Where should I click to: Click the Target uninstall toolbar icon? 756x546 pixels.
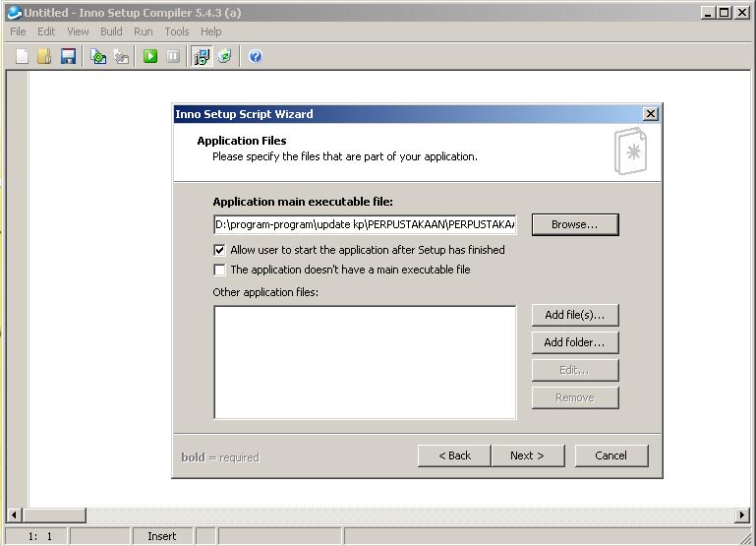[x=225, y=56]
